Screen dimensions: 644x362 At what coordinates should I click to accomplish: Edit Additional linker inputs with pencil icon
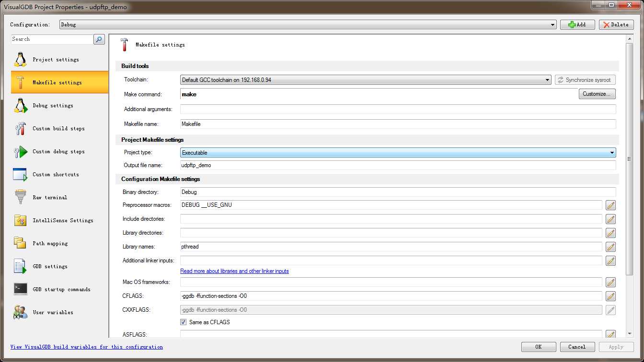tap(610, 261)
